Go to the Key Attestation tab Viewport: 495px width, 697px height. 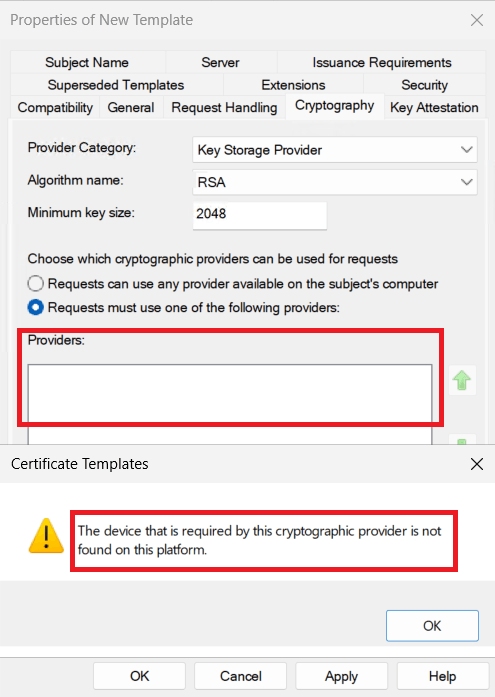point(434,108)
